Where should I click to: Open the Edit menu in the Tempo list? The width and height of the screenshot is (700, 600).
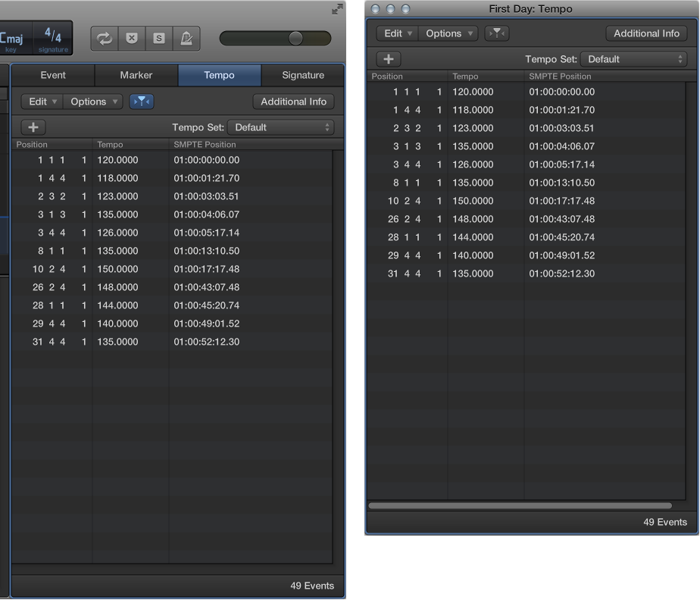42,101
